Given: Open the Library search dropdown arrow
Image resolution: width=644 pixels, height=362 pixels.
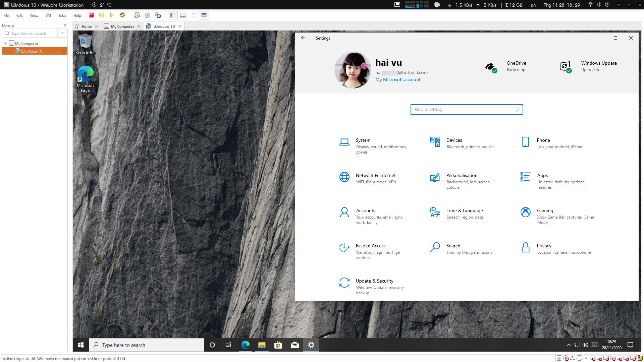Looking at the screenshot, I should [62, 33].
